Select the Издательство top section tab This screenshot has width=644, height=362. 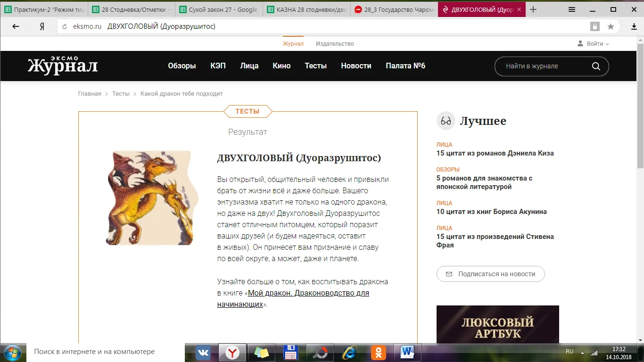[x=335, y=44]
